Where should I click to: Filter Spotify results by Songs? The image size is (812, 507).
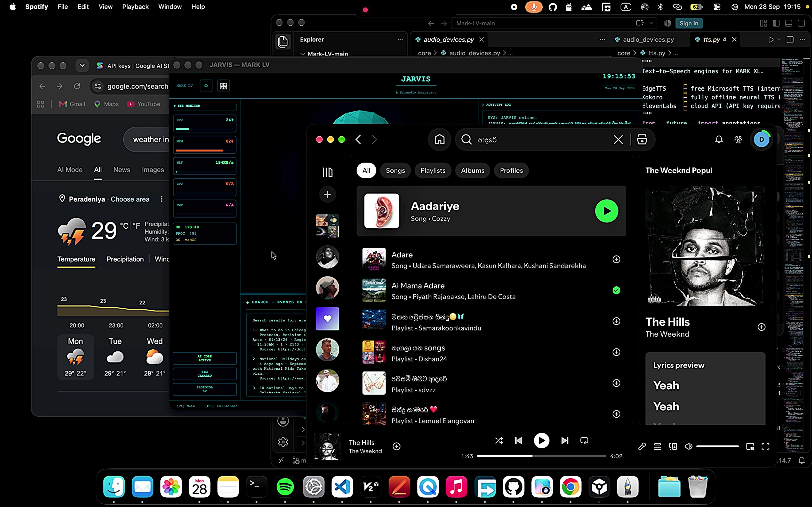point(395,170)
